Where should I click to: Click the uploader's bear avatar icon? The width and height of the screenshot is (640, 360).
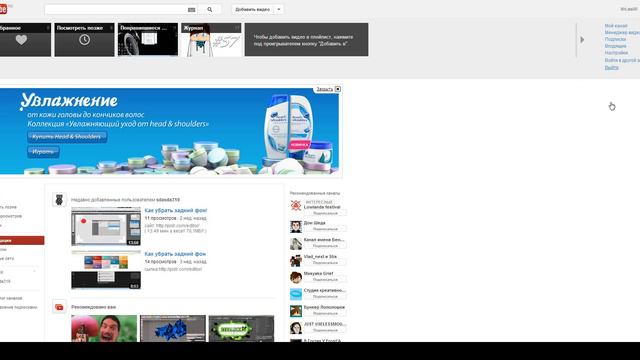point(59,200)
